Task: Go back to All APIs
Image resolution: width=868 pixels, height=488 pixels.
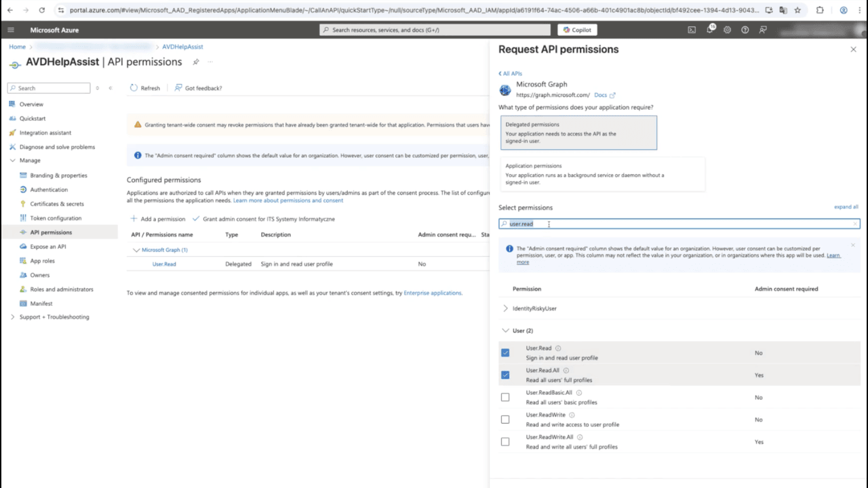Action: point(510,73)
